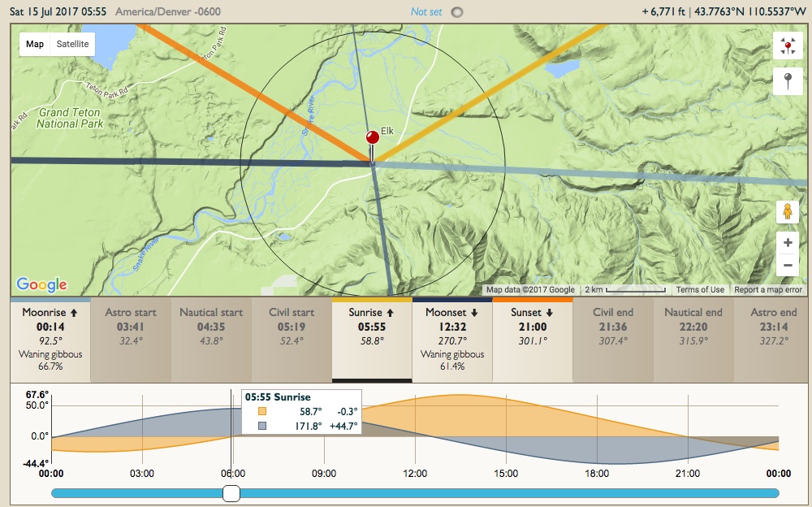The height and width of the screenshot is (507, 812).
Task: Switch to Map view
Action: 35,44
